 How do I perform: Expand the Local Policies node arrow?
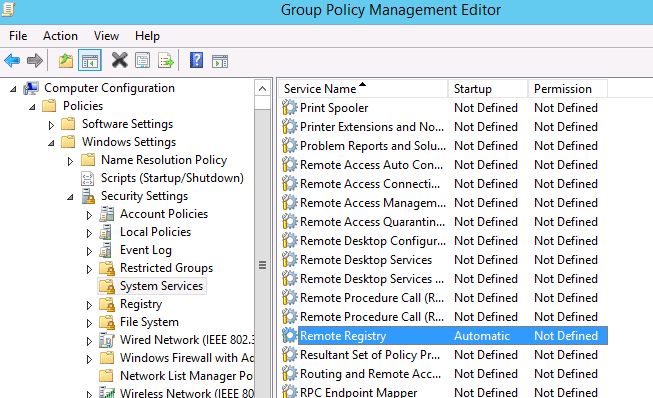click(89, 233)
